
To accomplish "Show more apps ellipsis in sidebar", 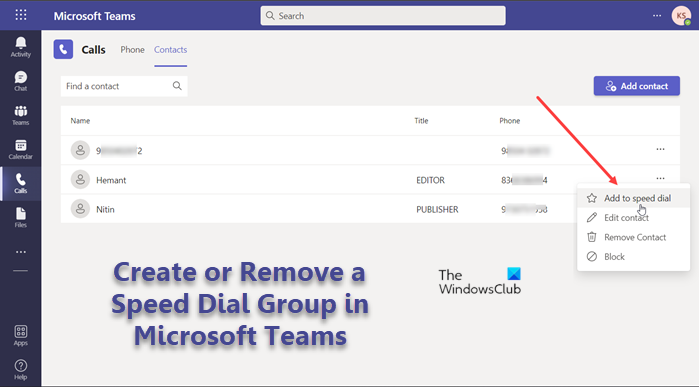I will point(21,252).
